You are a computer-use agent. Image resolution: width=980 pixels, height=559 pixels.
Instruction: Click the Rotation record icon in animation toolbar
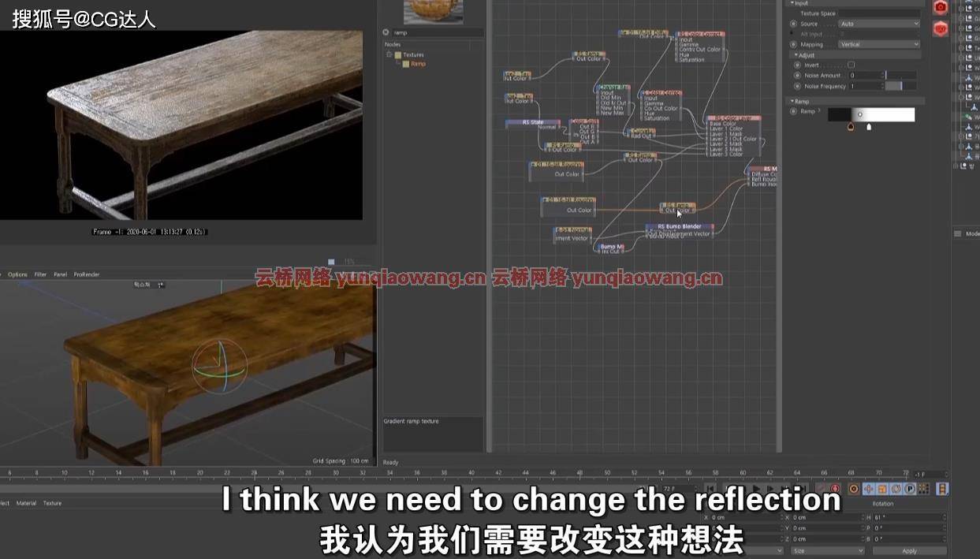[x=896, y=488]
